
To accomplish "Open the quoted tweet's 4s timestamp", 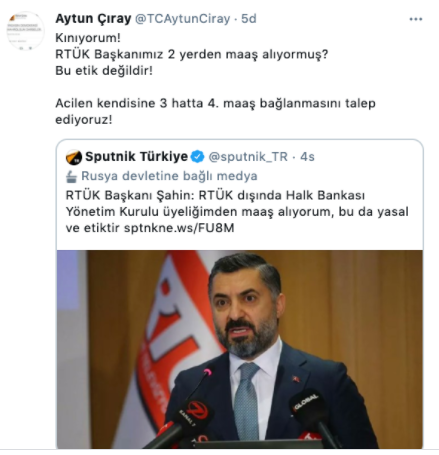I will click(307, 157).
